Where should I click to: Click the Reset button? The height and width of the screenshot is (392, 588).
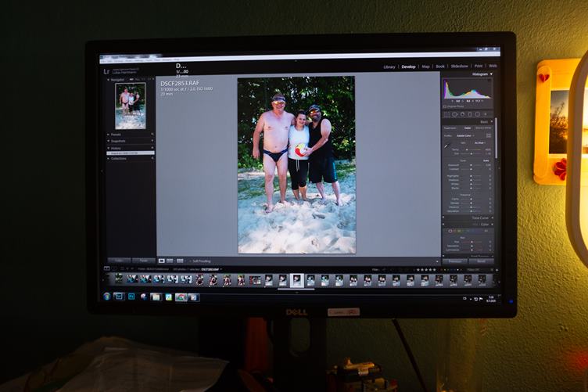(x=481, y=261)
